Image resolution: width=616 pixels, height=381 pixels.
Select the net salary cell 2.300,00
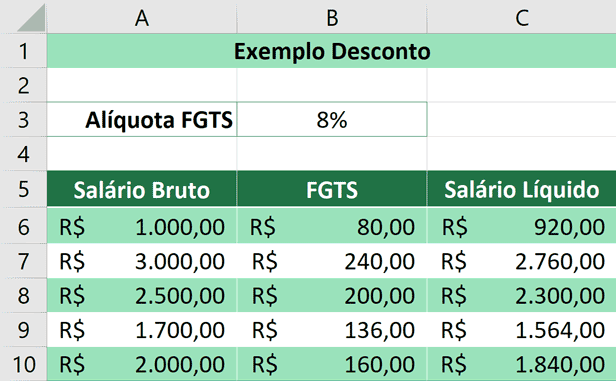[522, 295]
